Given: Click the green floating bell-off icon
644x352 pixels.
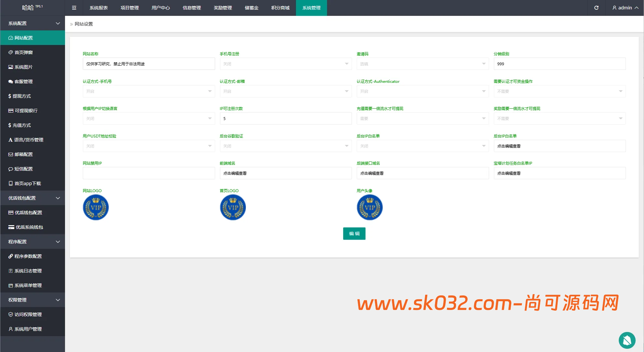Looking at the screenshot, I should (x=627, y=340).
